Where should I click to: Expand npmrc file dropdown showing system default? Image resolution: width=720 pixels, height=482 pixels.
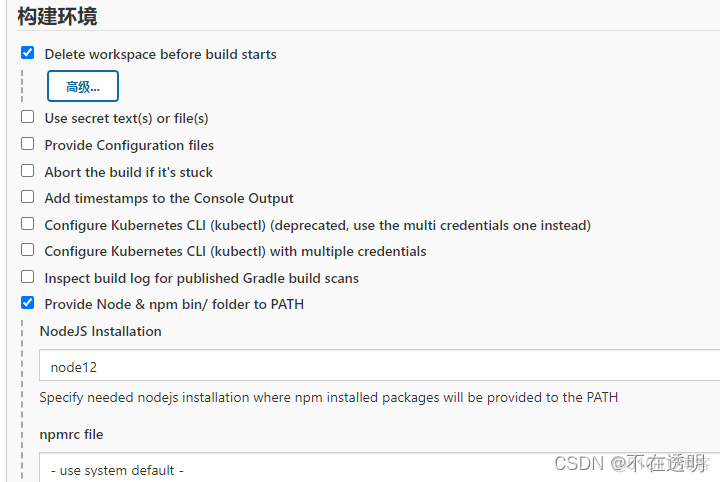point(380,469)
